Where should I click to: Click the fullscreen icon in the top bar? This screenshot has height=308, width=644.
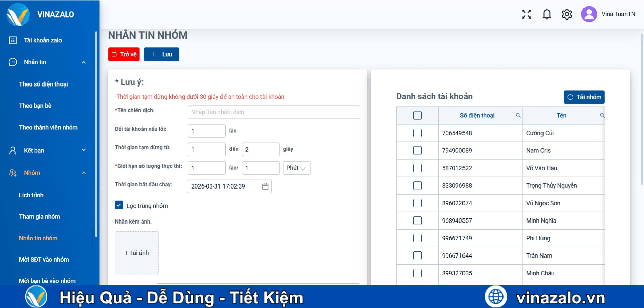526,14
